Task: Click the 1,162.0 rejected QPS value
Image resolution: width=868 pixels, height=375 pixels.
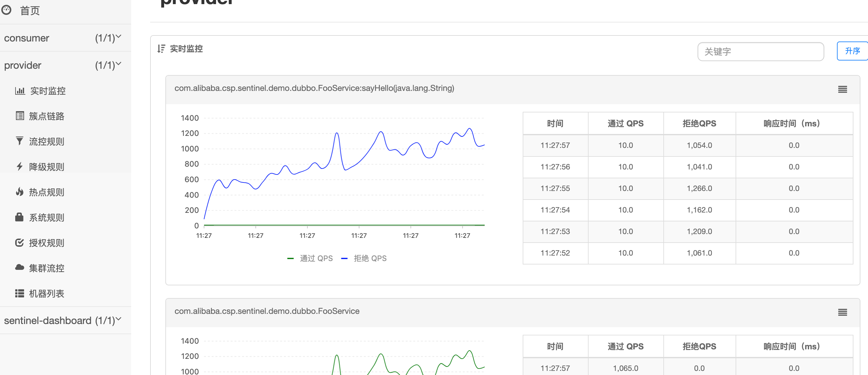Action: (699, 210)
